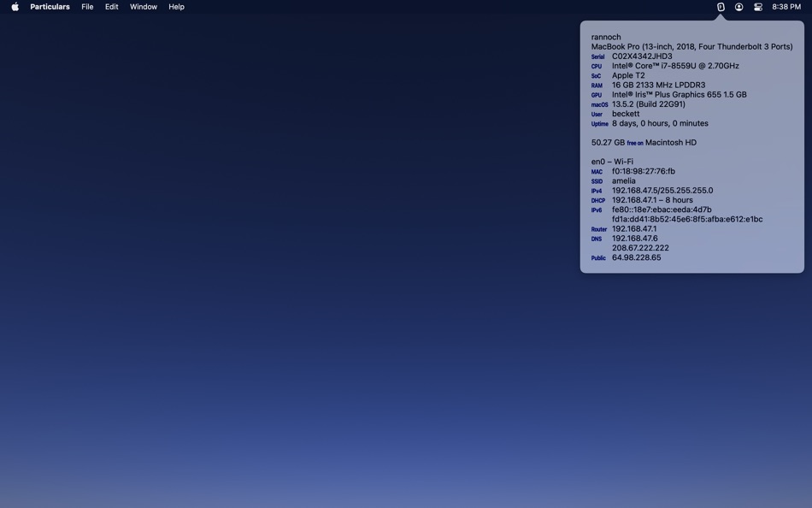Click the 50.27 GB free disk line
The image size is (812, 508).
[x=644, y=143]
